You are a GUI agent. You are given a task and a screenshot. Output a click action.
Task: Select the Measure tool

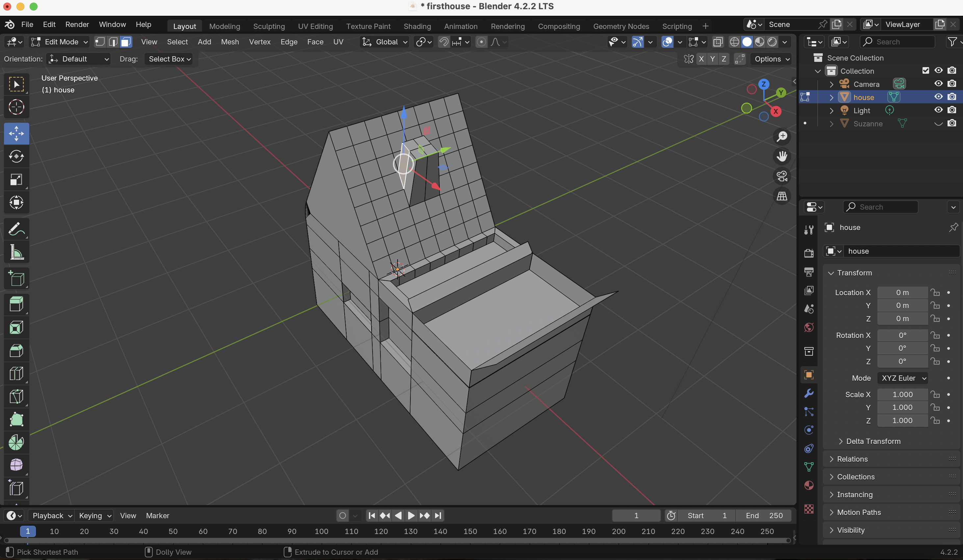pos(16,252)
